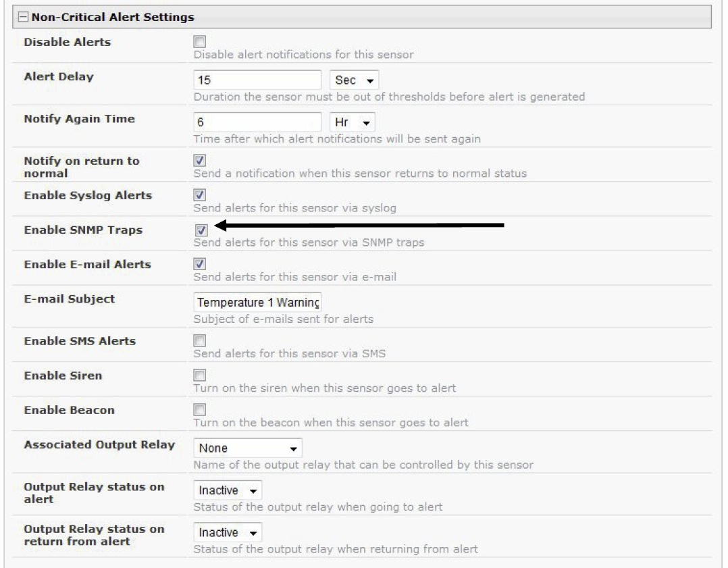Open the Alert Delay Sec unit dropdown
Image resolution: width=728 pixels, height=568 pixels.
355,80
